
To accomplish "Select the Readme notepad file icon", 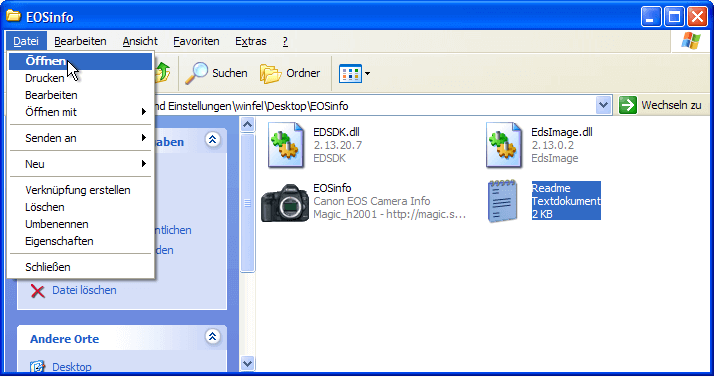I will pos(502,201).
